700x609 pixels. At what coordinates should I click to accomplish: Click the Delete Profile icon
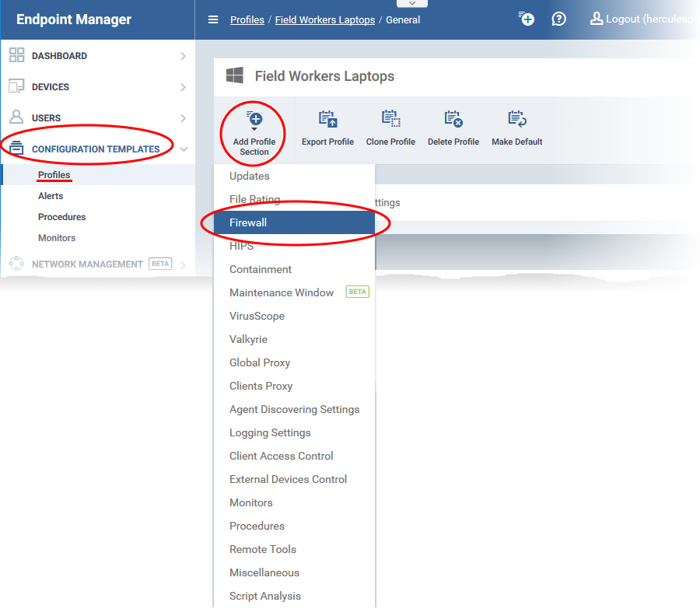pos(453,119)
